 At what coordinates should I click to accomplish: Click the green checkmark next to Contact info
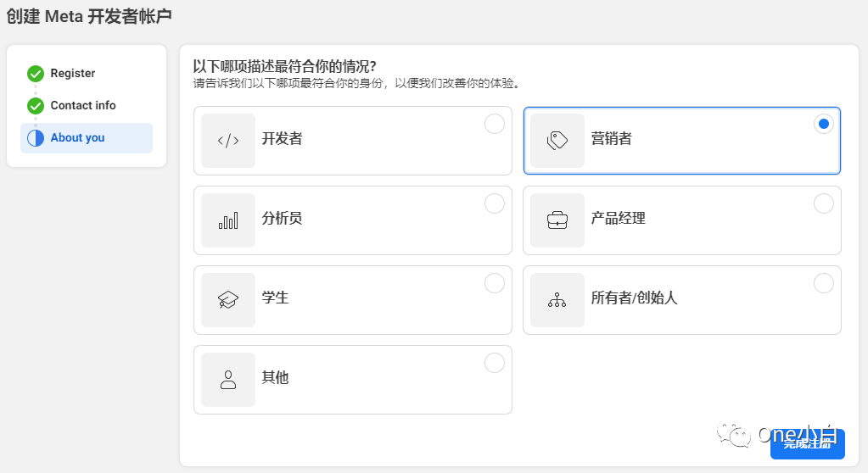tap(36, 105)
